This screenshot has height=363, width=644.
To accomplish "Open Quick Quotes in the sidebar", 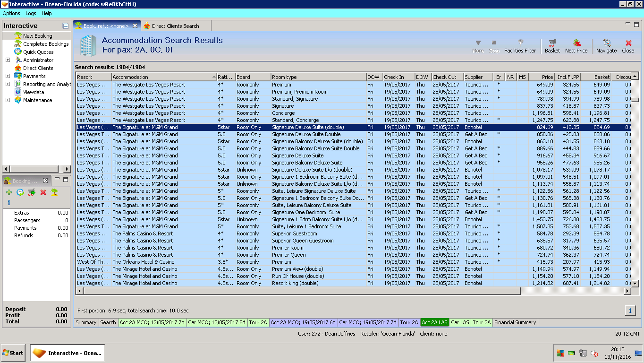I will 38,52.
